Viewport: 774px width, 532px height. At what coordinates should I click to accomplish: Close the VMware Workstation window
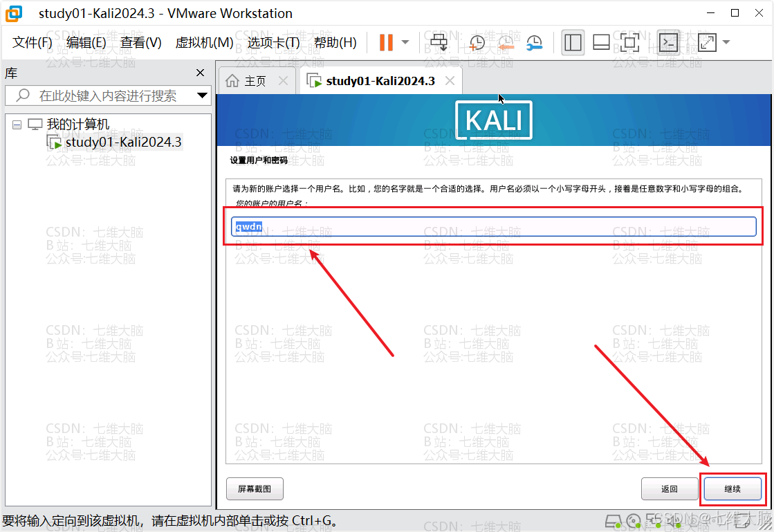click(759, 13)
